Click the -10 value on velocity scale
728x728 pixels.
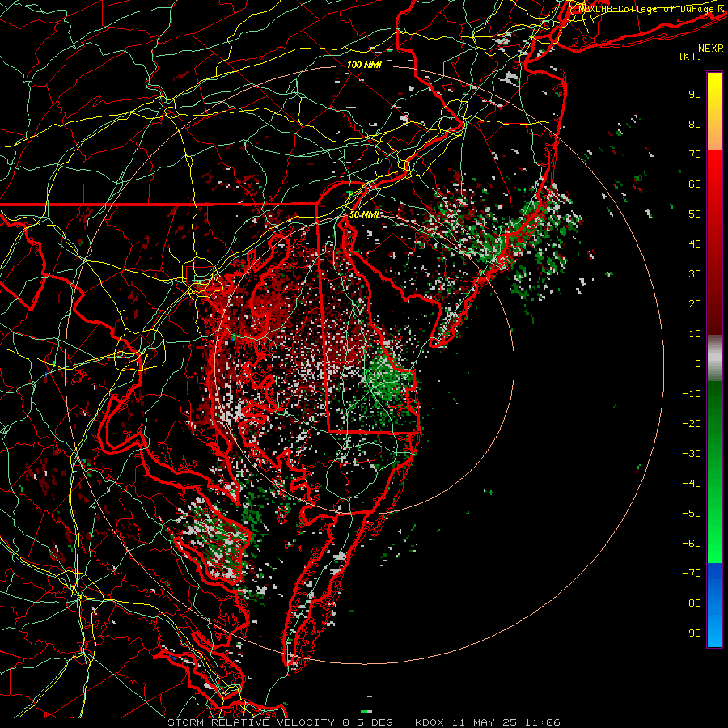click(692, 394)
